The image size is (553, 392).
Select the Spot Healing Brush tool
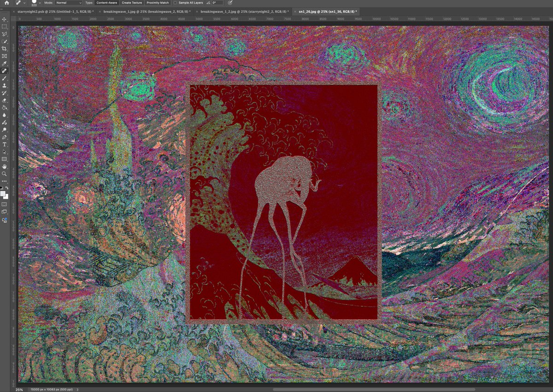[x=5, y=71]
